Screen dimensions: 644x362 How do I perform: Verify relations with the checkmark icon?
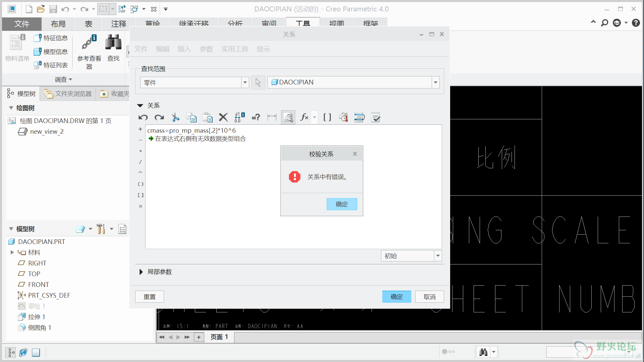pos(376,117)
